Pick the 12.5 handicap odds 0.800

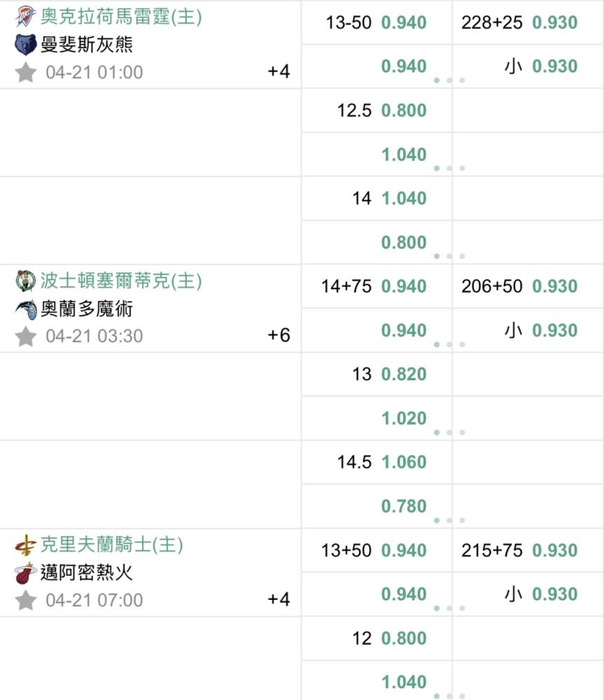(404, 111)
